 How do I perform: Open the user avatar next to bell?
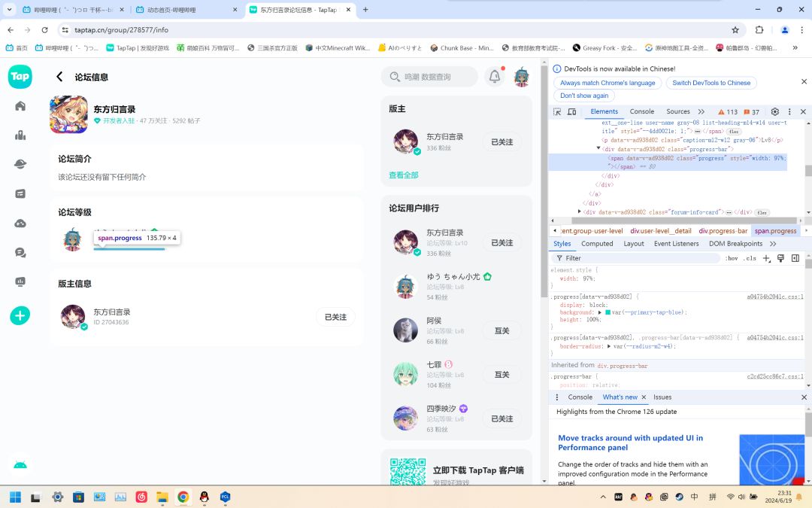tap(522, 77)
